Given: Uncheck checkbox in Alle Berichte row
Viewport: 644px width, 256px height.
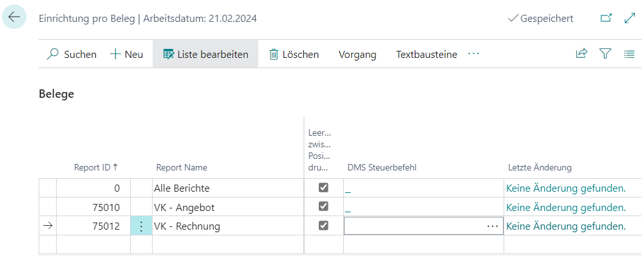Looking at the screenshot, I should tap(324, 187).
